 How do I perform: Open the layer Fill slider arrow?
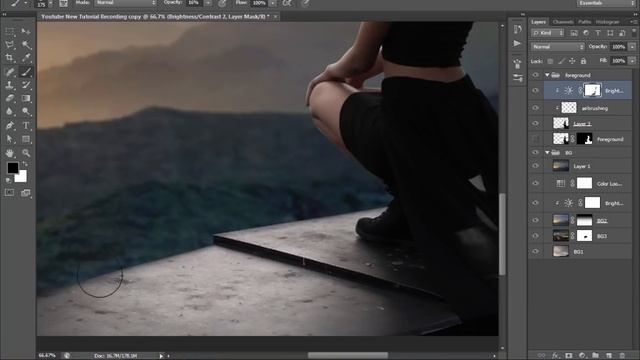pyautogui.click(x=632, y=61)
